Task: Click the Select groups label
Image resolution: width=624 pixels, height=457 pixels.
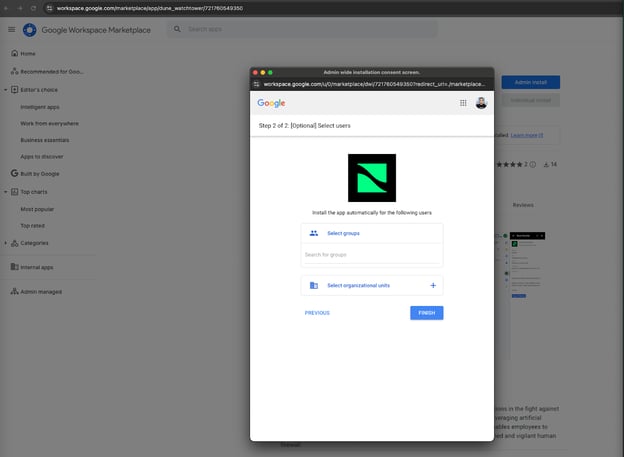Action: (343, 233)
